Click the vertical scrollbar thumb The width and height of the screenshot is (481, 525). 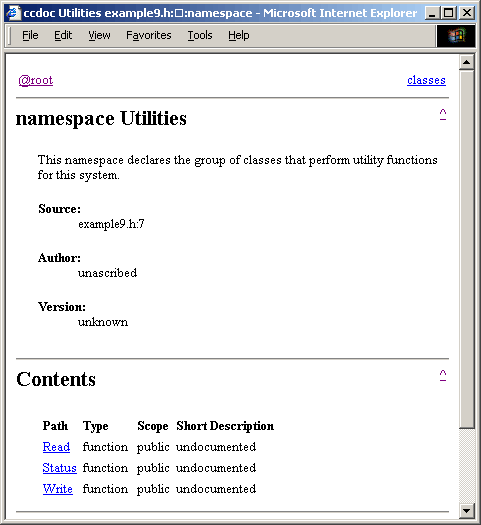pos(466,249)
